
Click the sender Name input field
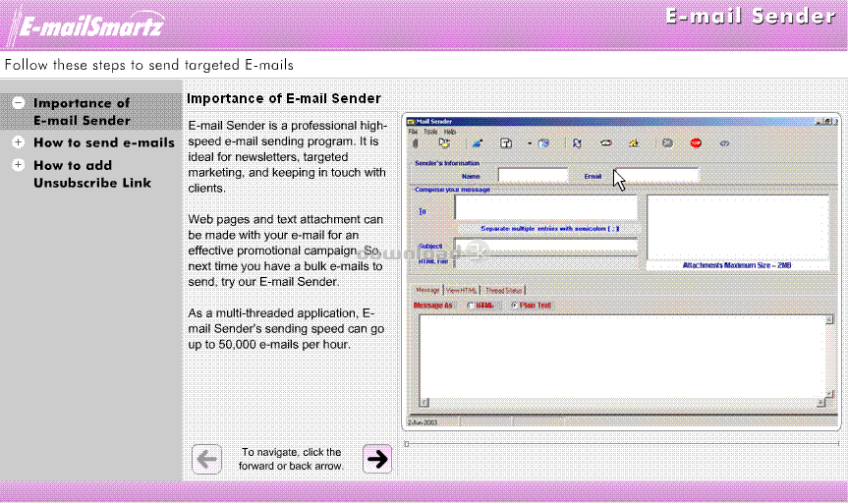pyautogui.click(x=533, y=175)
